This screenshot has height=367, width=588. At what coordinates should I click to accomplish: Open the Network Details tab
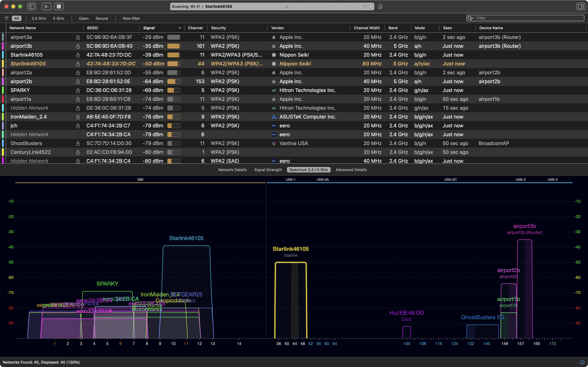click(x=232, y=170)
